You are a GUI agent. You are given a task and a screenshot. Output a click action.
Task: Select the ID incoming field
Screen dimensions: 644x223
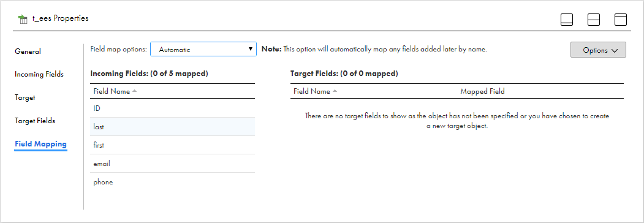[173, 108]
